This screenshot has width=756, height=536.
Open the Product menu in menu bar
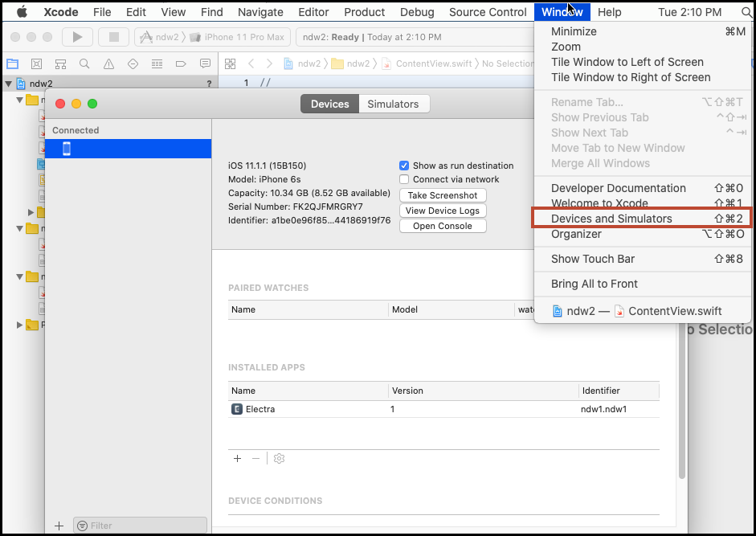click(x=365, y=12)
